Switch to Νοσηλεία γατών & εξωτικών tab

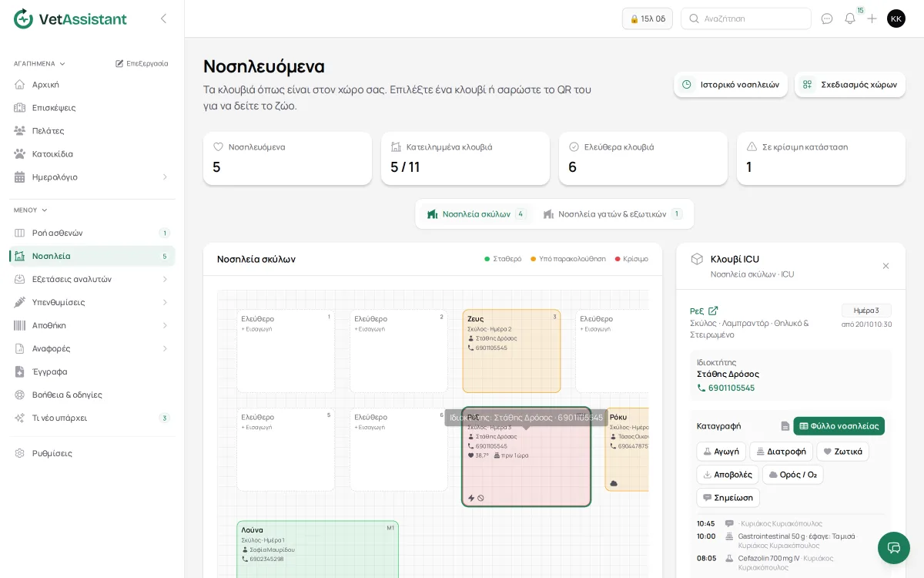coord(612,214)
